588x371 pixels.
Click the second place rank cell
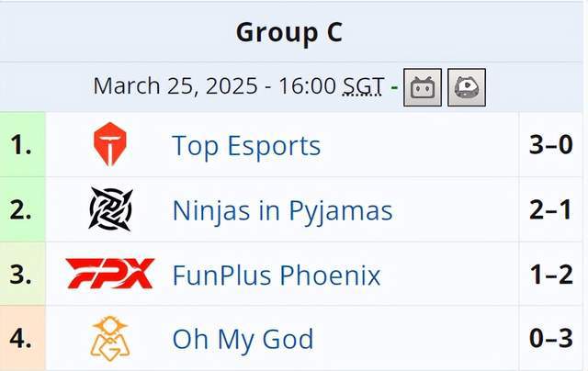click(x=22, y=209)
